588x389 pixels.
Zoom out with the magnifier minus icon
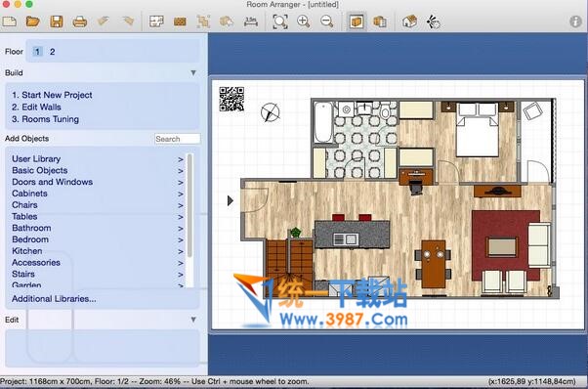tap(327, 22)
